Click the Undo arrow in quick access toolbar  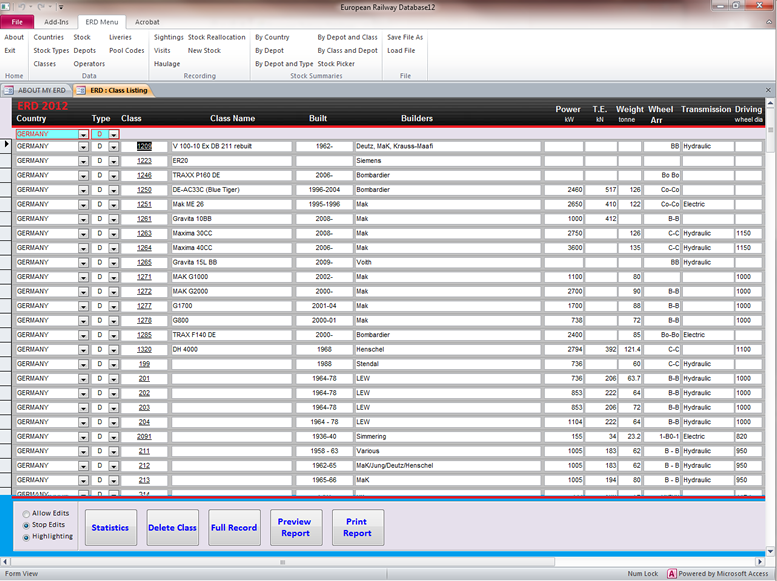point(22,7)
